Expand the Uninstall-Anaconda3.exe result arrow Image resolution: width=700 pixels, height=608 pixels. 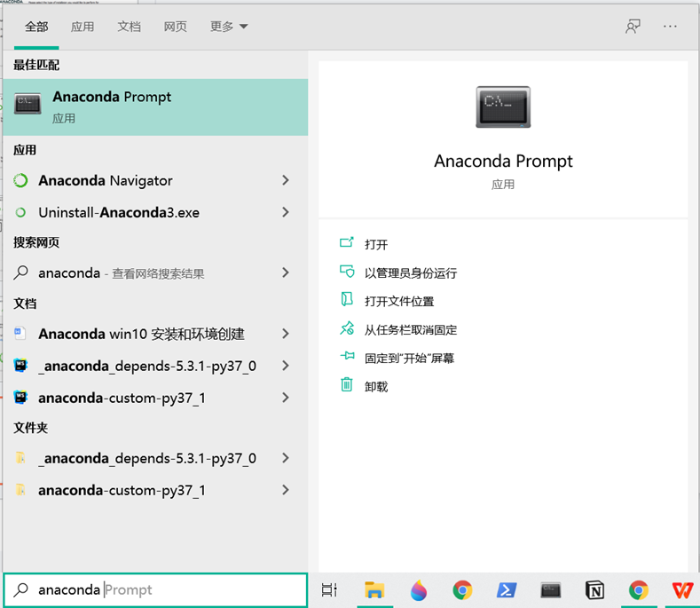(x=286, y=212)
